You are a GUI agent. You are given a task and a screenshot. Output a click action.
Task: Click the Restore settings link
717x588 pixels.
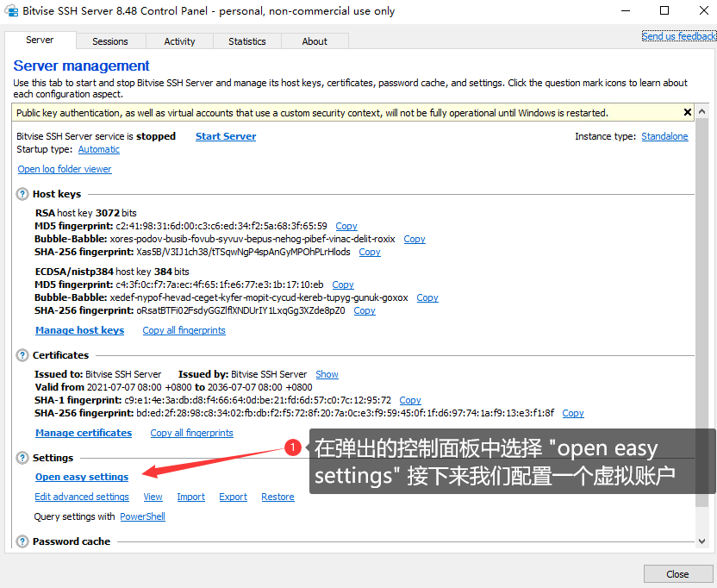277,497
